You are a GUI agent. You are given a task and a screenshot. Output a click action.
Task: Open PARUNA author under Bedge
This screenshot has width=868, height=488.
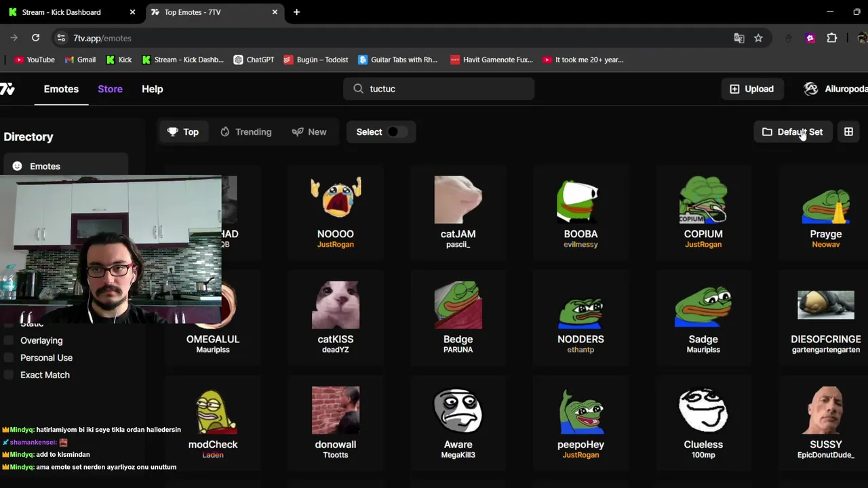(458, 350)
